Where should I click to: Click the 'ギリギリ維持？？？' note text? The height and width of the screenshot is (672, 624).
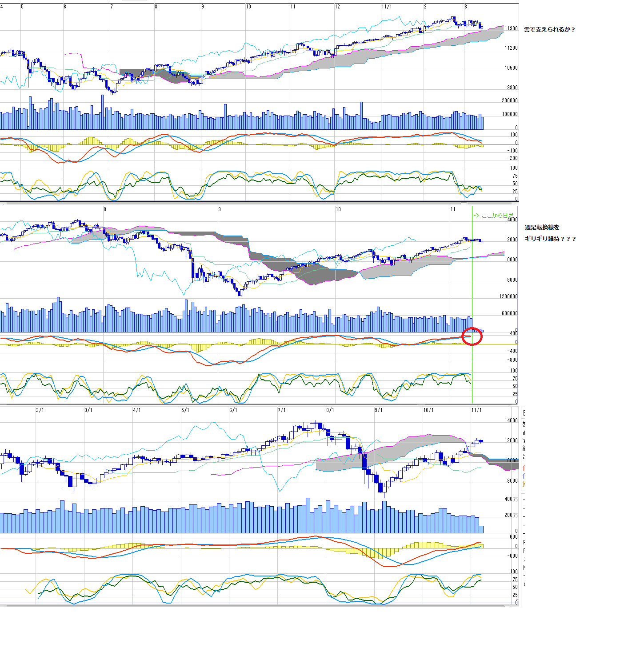point(550,239)
